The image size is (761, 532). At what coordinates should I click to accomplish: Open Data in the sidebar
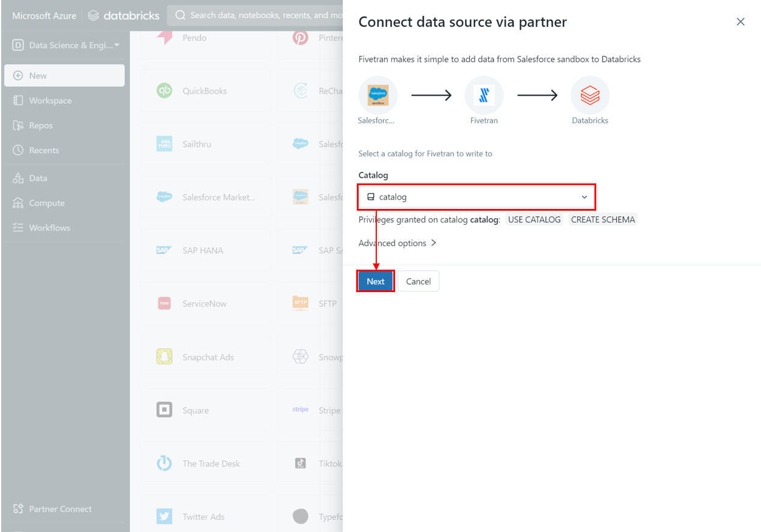click(64, 178)
